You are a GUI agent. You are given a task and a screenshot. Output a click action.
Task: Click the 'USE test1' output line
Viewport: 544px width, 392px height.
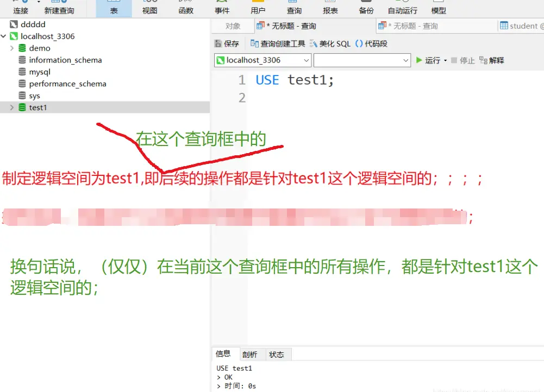(234, 368)
